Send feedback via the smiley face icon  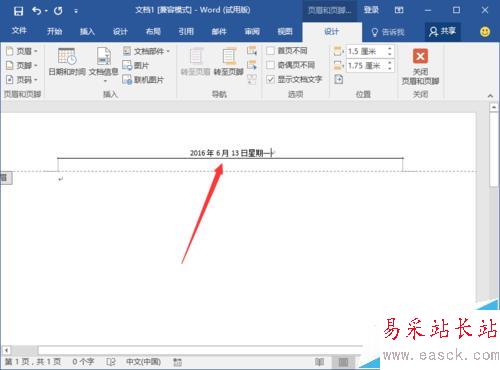[x=485, y=32]
